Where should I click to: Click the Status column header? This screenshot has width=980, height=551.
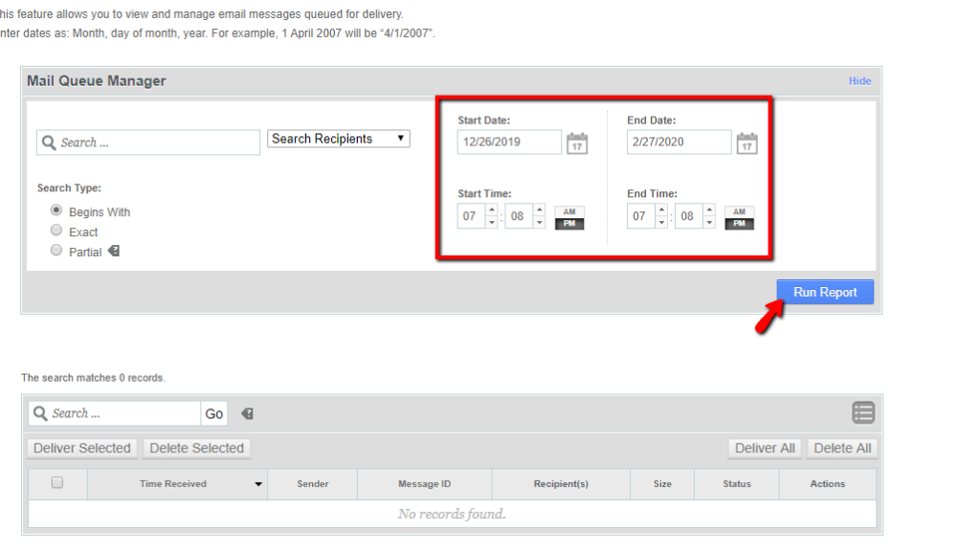coord(737,484)
